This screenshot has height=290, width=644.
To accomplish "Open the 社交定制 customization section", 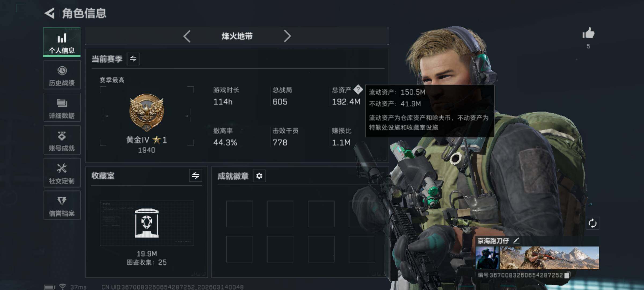I will [62, 173].
